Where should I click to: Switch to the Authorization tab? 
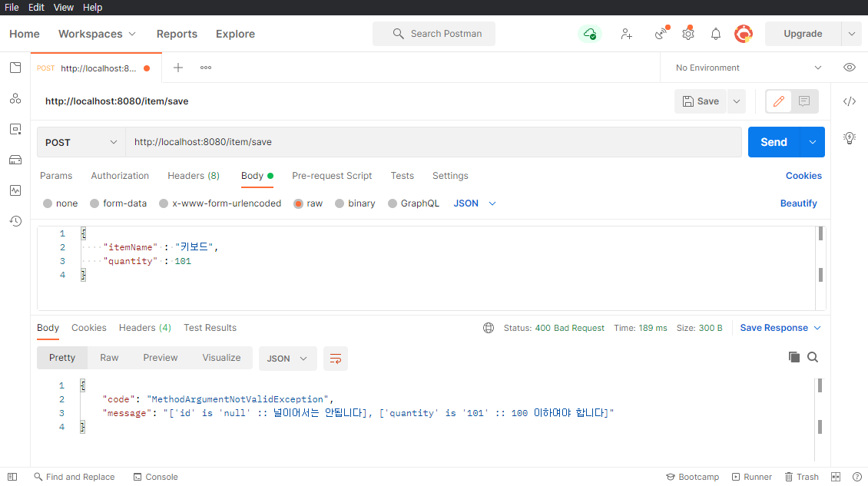pyautogui.click(x=120, y=176)
